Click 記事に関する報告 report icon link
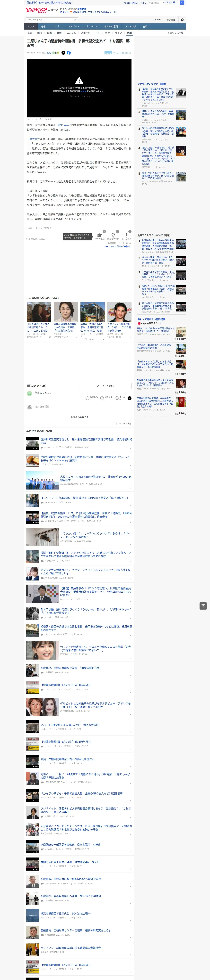210x980 pixels. point(35,239)
